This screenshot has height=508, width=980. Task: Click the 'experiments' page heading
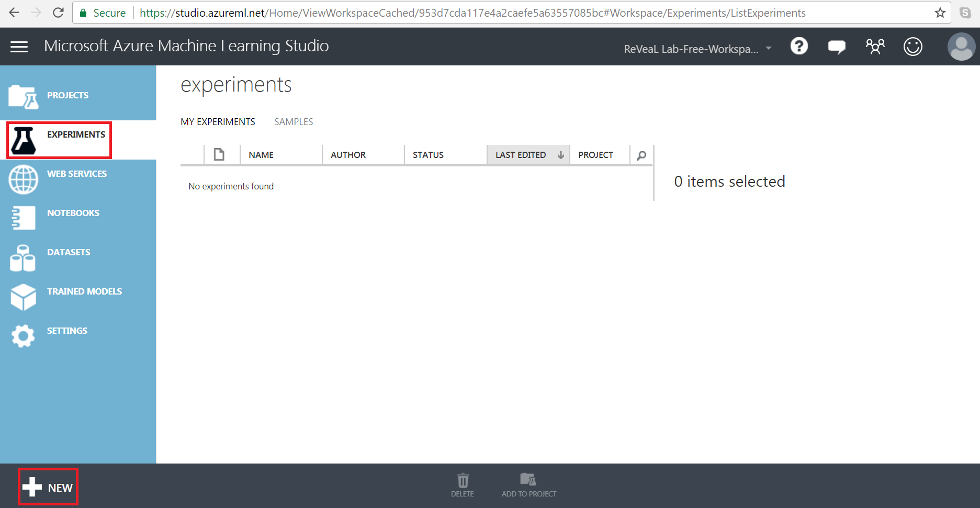click(x=236, y=85)
